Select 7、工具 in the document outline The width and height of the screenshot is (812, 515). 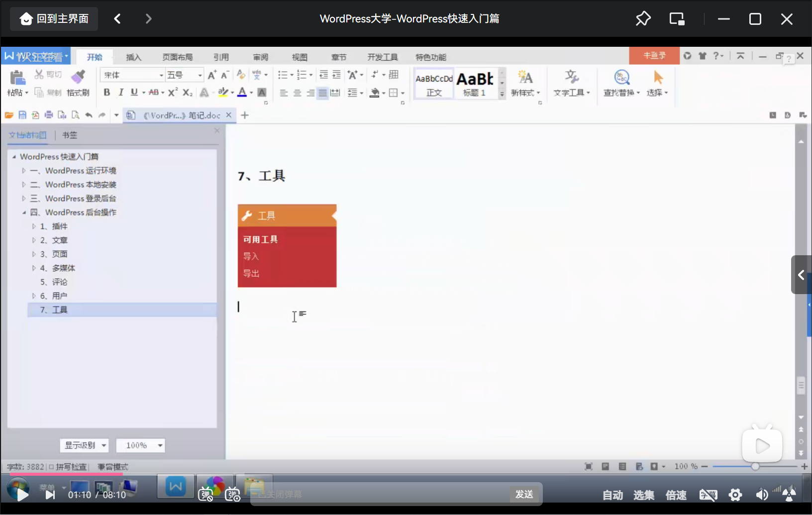click(x=122, y=310)
